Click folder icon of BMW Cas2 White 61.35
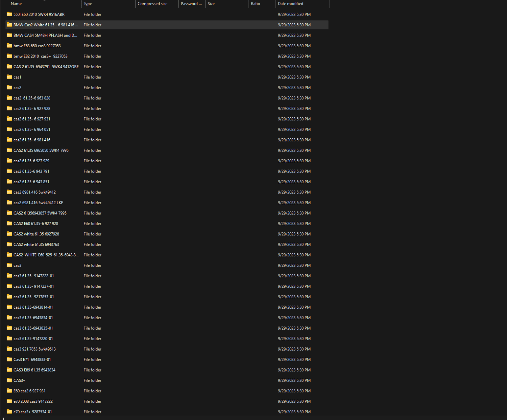 click(9, 25)
